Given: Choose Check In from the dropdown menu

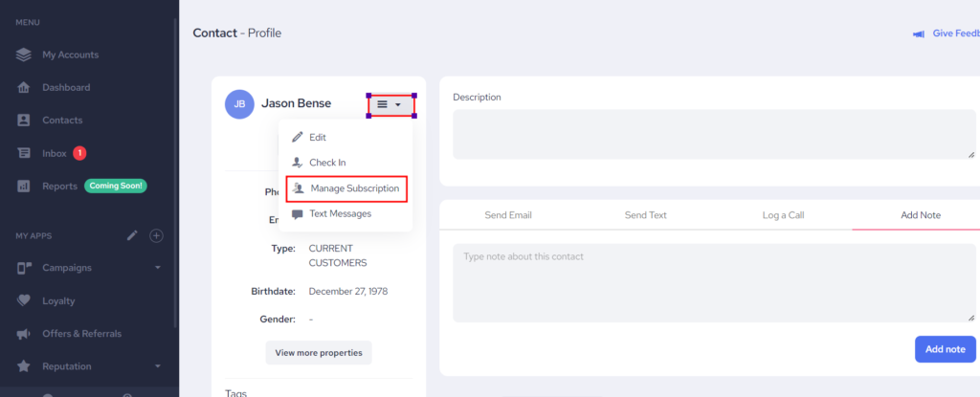Looking at the screenshot, I should (326, 163).
